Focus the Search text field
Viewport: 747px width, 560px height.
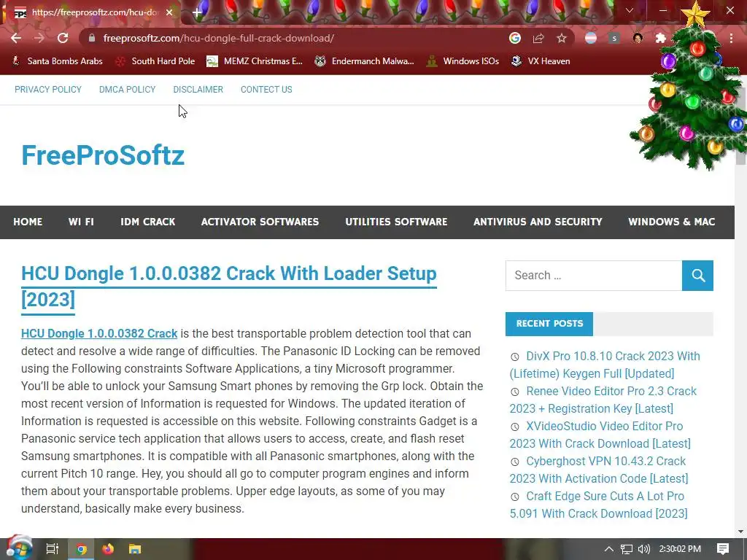(x=594, y=275)
